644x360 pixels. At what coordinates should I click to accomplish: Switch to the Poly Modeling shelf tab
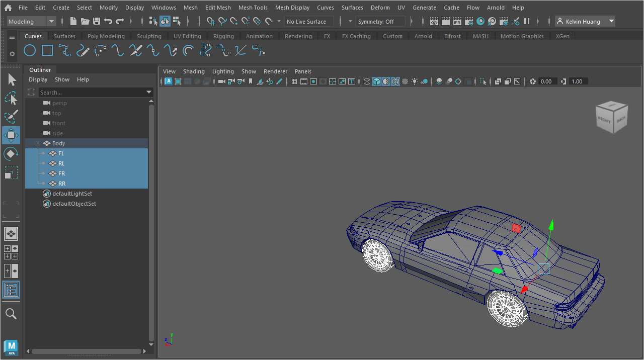[106, 36]
